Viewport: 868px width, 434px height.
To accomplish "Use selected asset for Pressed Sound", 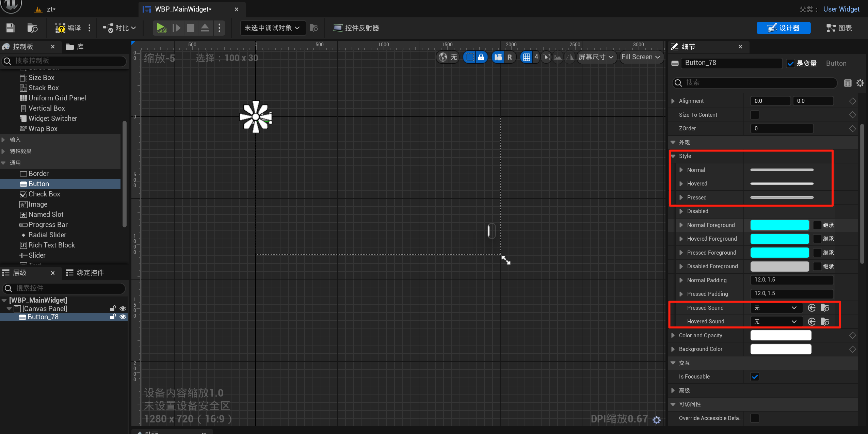I will (x=812, y=308).
